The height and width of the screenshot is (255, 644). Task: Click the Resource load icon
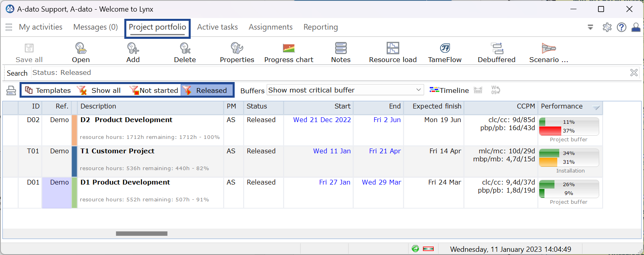coord(393,48)
